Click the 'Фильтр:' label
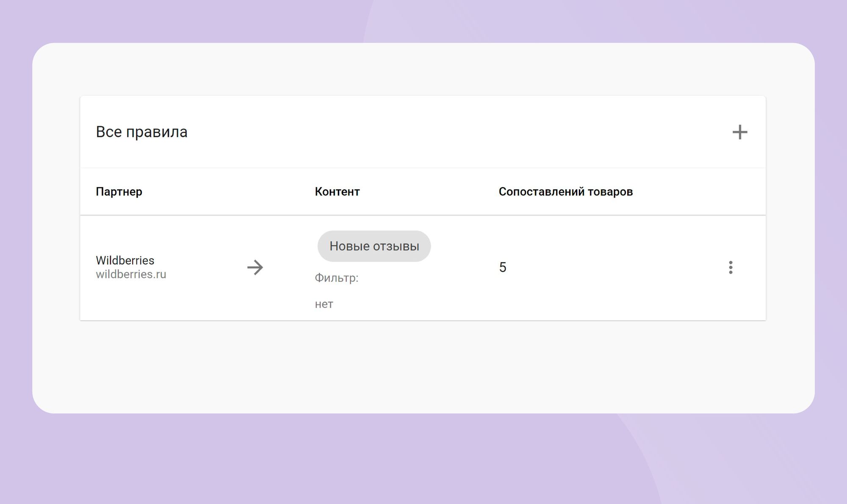The image size is (847, 504). (336, 278)
